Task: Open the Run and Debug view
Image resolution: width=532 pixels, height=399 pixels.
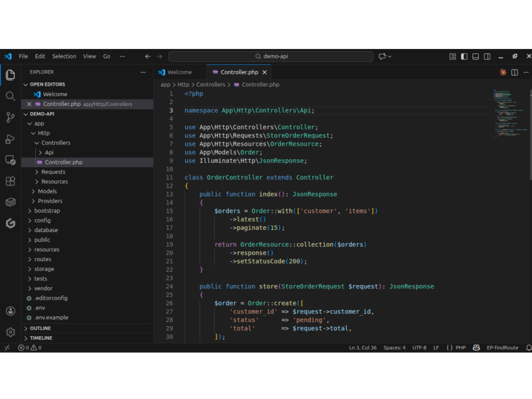Action: click(10, 139)
